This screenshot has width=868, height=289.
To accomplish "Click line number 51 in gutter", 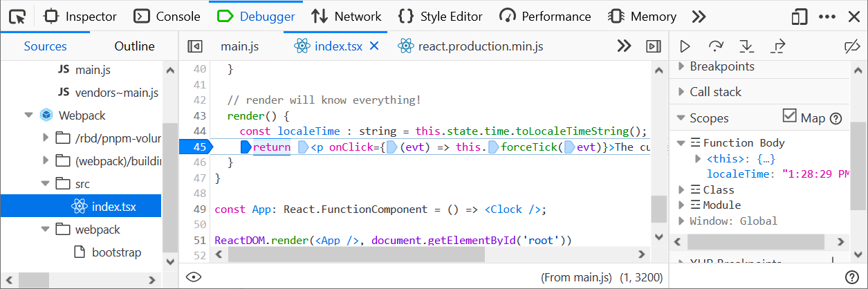I will [200, 241].
